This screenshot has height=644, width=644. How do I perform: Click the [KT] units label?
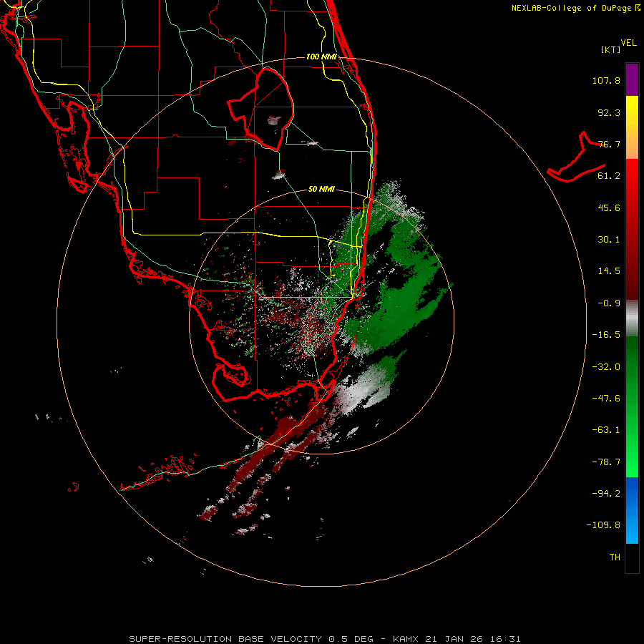tap(611, 49)
